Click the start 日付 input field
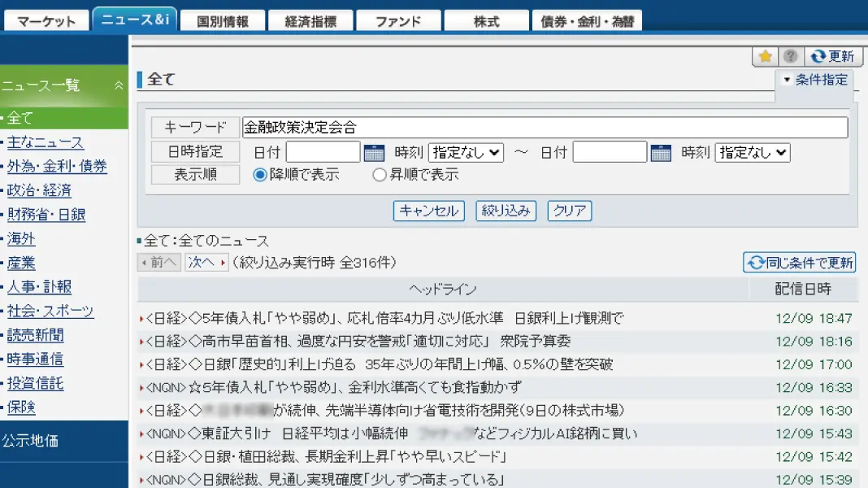The width and height of the screenshot is (868, 488). point(323,152)
